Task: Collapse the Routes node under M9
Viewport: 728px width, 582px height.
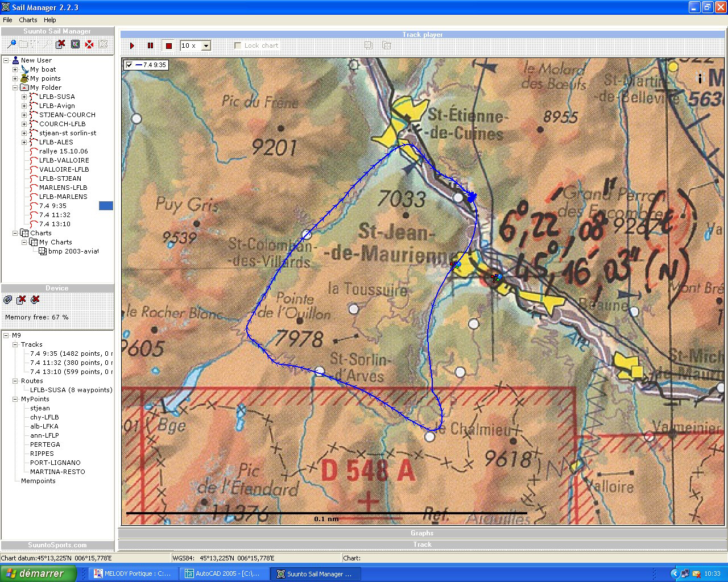Action: (15, 381)
